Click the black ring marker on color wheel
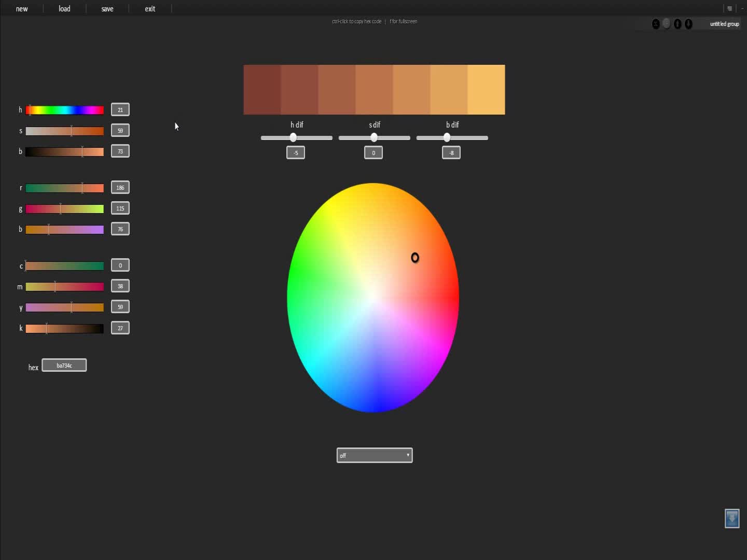The width and height of the screenshot is (747, 560). pyautogui.click(x=415, y=258)
